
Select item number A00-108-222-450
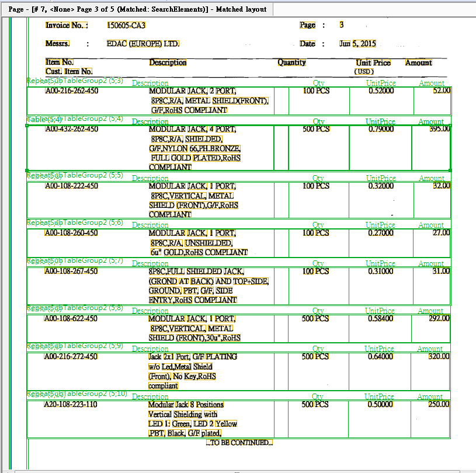tap(71, 186)
